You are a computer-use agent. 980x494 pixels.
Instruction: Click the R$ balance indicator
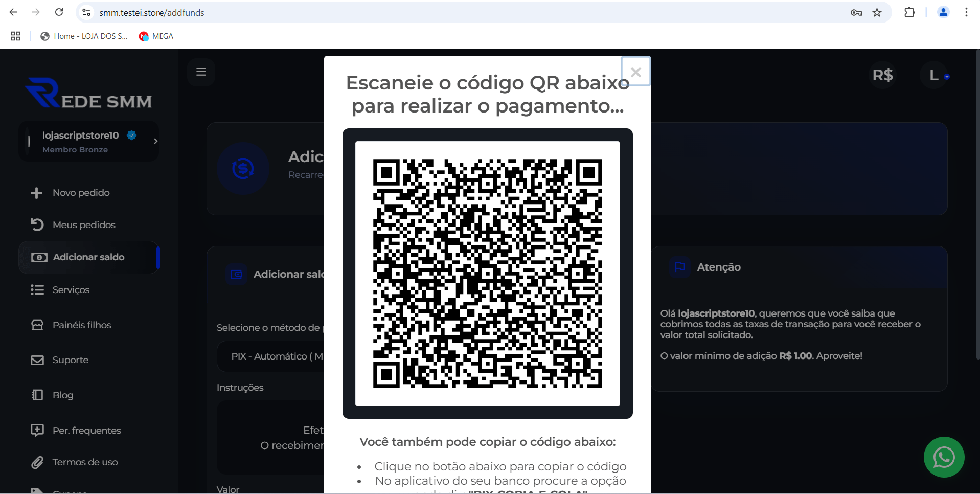tap(883, 75)
